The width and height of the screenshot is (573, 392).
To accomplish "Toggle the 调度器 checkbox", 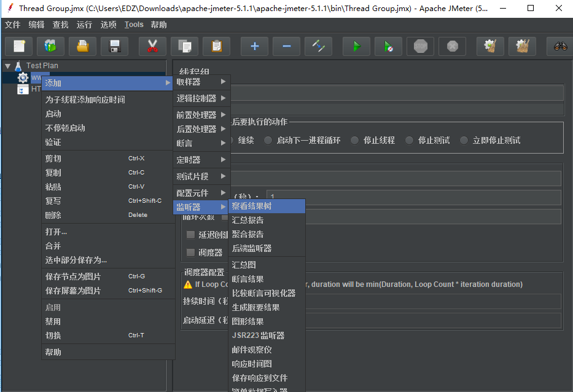I will (x=190, y=253).
